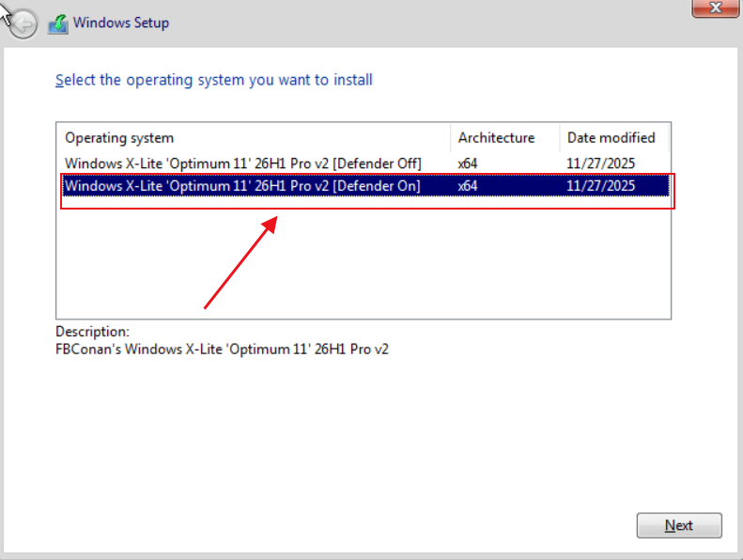Click x64 in the Defender On row

coord(467,186)
